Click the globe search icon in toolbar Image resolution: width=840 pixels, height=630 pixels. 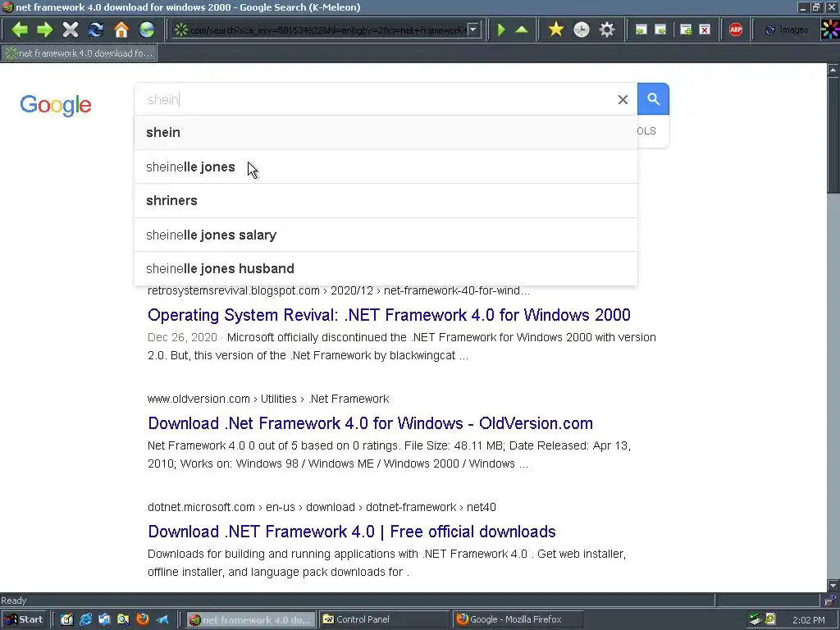[147, 30]
